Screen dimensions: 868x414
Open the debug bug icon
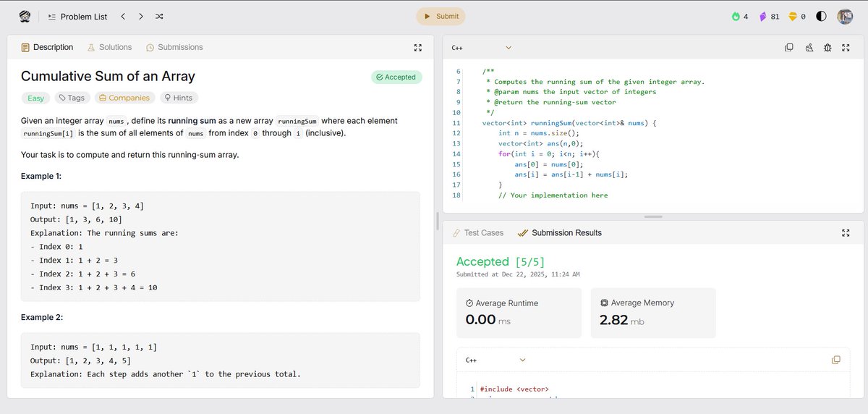click(827, 48)
